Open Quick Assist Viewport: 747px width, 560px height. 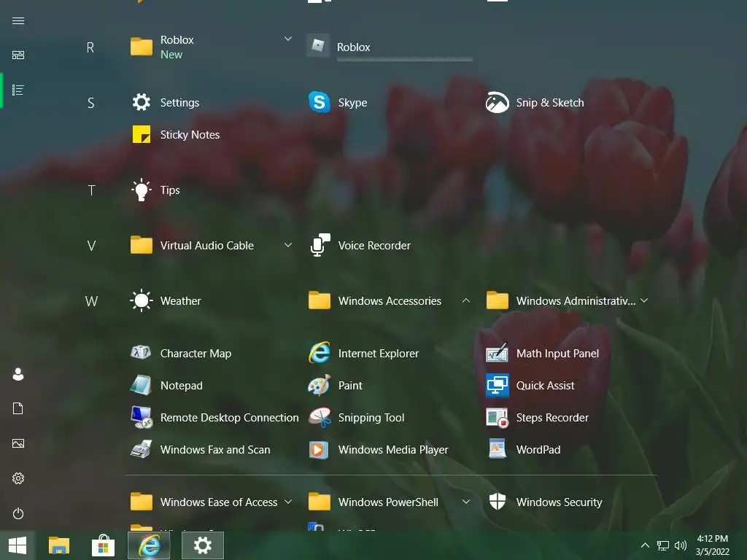[530, 385]
